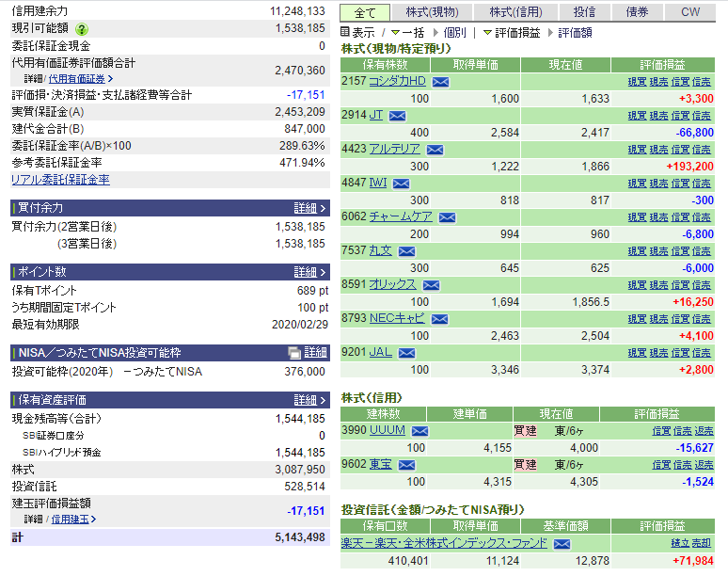Click mail icon next to 楽天・全米株式インデックス・ファンド
Screen dimensions: 728x576
562,544
